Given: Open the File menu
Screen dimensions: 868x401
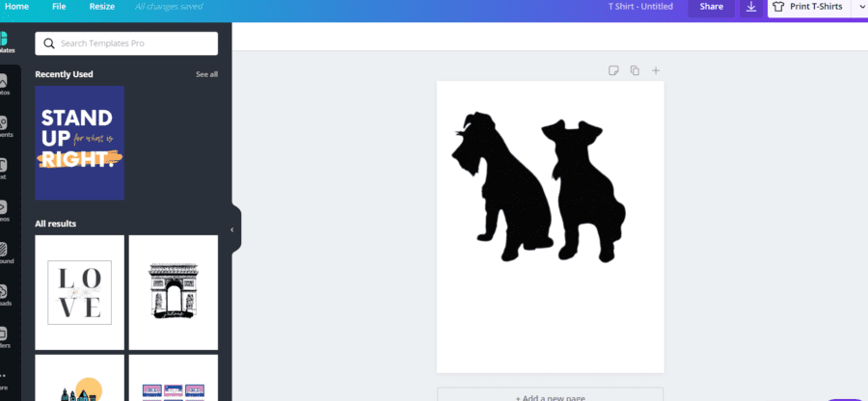Looking at the screenshot, I should click(59, 7).
